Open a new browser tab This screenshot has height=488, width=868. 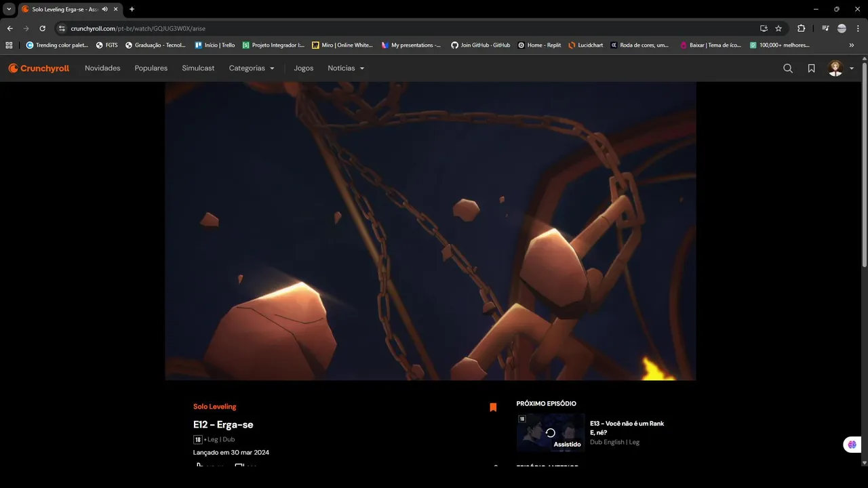132,9
